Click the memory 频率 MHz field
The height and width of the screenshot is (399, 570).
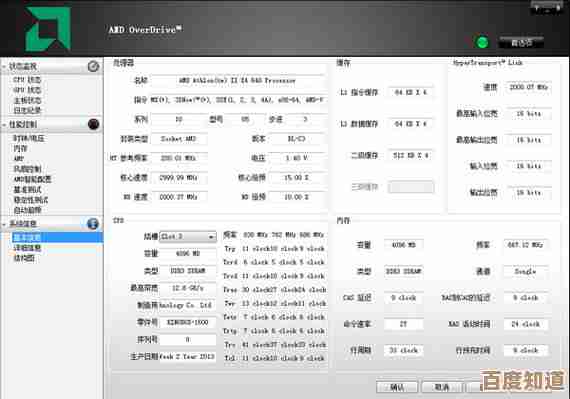525,245
